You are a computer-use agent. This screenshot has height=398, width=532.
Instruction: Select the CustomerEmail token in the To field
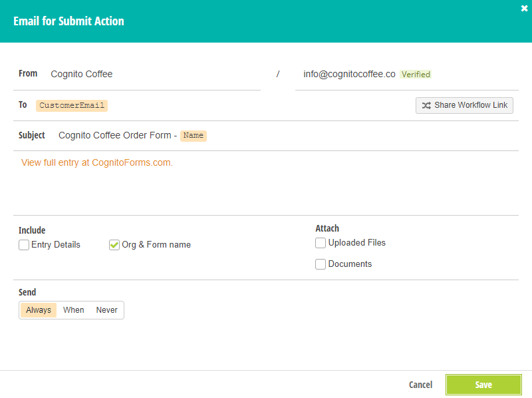click(72, 106)
